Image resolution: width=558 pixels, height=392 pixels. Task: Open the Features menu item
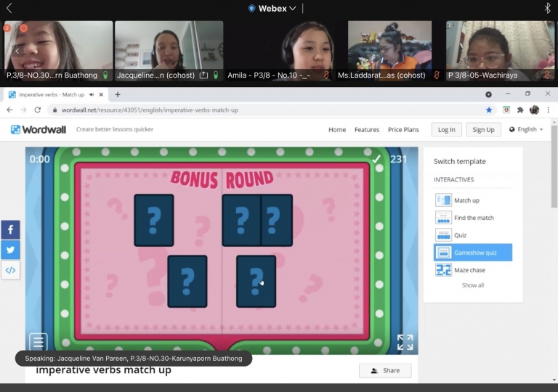(367, 130)
